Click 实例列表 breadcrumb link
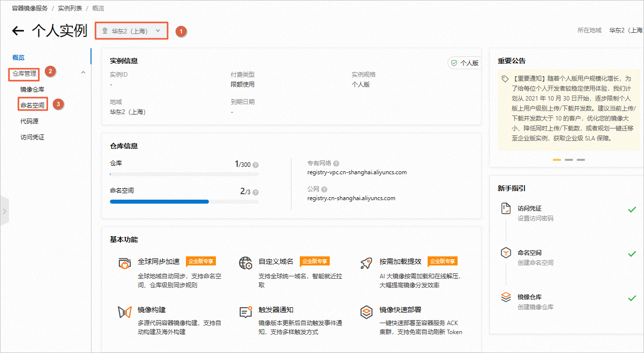 (70, 8)
